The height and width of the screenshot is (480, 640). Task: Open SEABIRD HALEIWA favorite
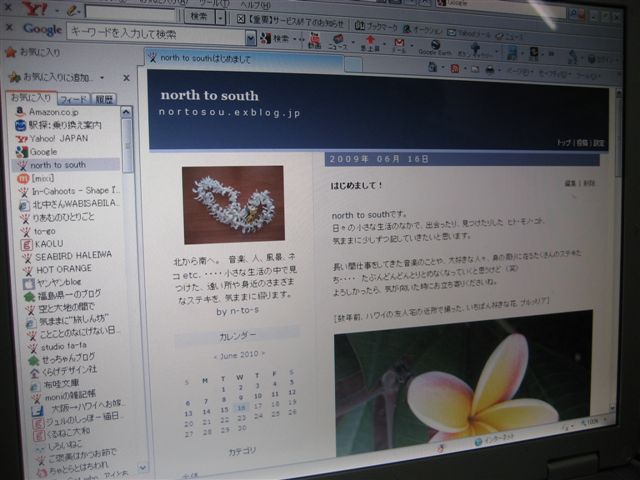tap(73, 256)
